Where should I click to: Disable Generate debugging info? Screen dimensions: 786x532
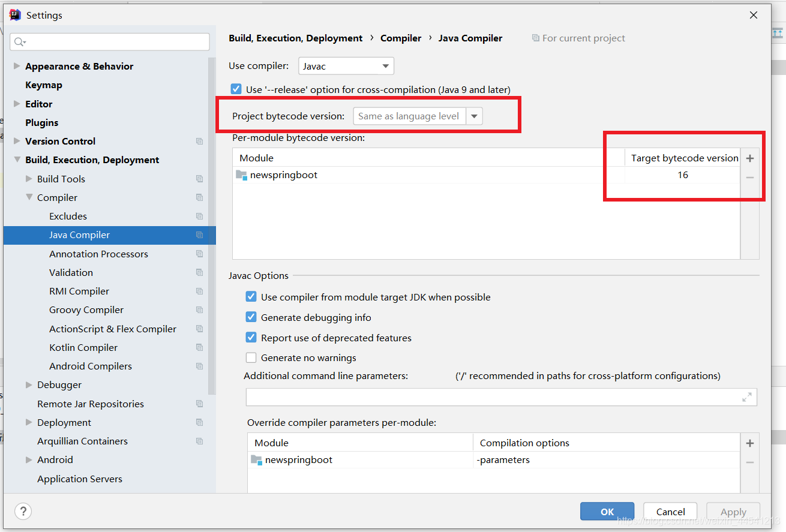tap(251, 317)
